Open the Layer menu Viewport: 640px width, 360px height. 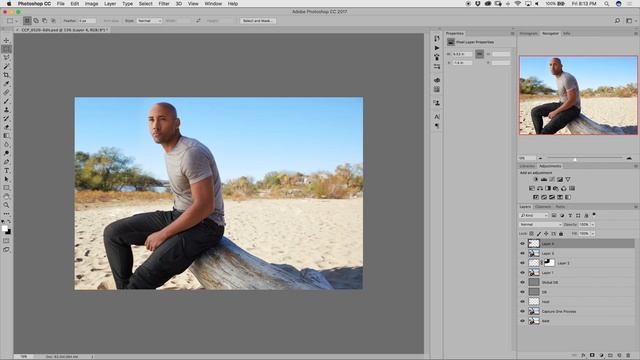click(110, 4)
